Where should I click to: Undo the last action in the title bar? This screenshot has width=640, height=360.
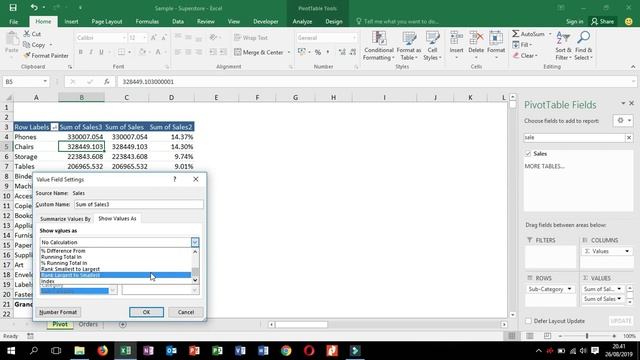(34, 7)
